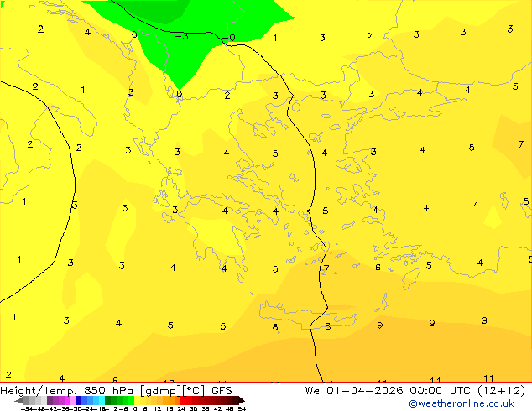Click the '12' label under the color scale

coord(158,408)
